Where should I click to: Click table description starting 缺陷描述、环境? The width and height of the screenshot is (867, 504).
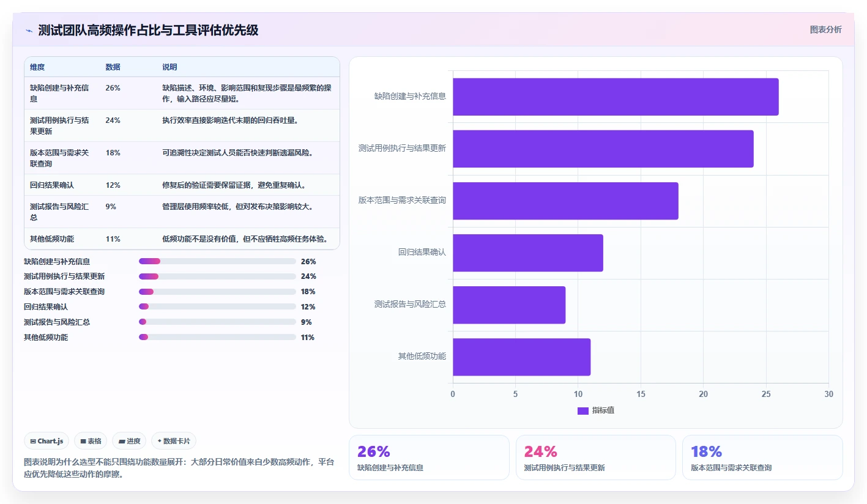(247, 93)
